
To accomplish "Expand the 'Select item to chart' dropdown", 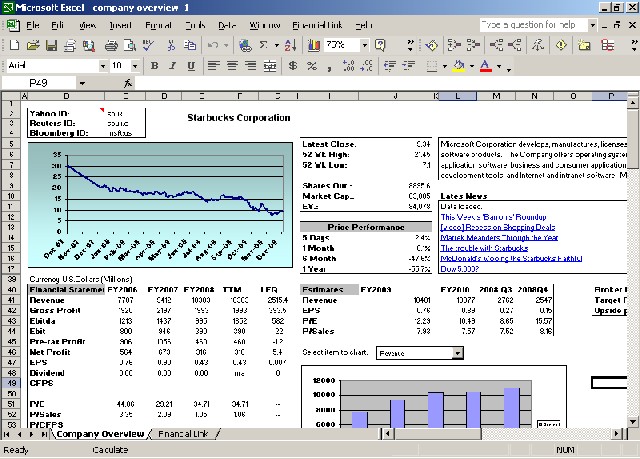I will pos(458,353).
